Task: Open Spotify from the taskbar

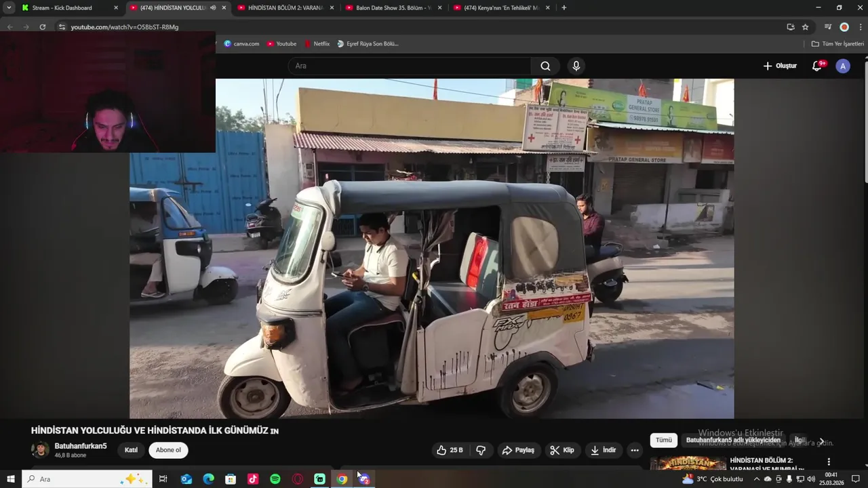Action: 275,479
